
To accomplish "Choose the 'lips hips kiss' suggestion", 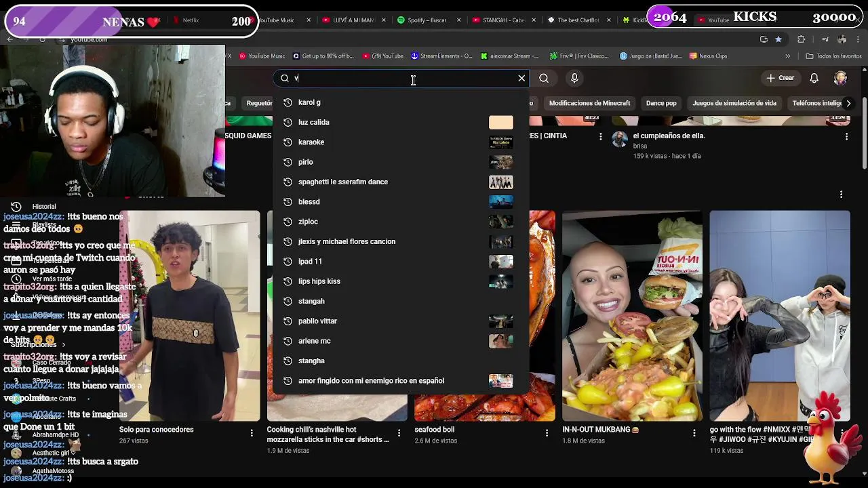I will click(x=401, y=281).
